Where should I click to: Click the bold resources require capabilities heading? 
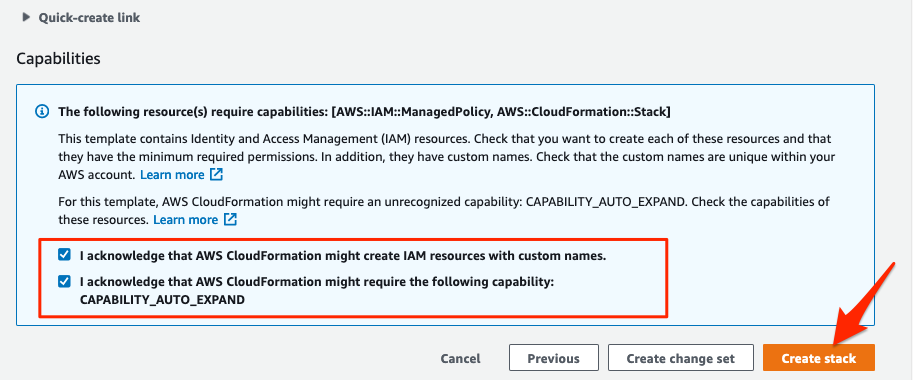365,112
